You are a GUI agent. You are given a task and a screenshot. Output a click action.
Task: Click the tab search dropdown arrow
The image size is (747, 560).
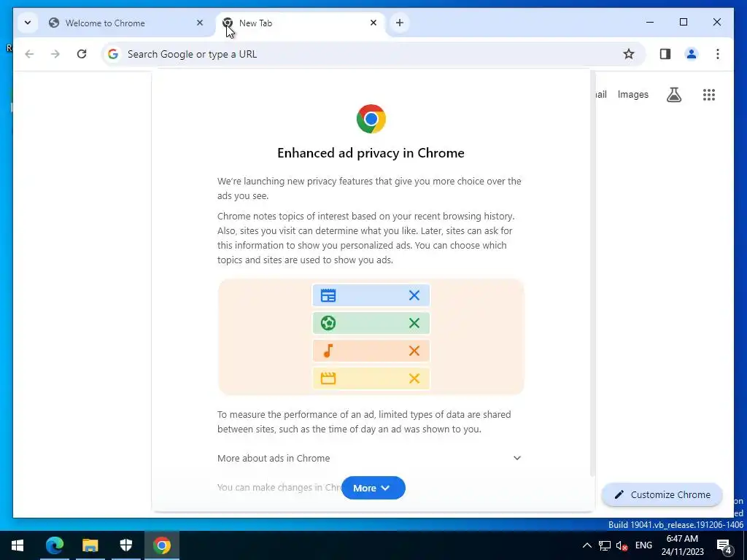click(28, 23)
